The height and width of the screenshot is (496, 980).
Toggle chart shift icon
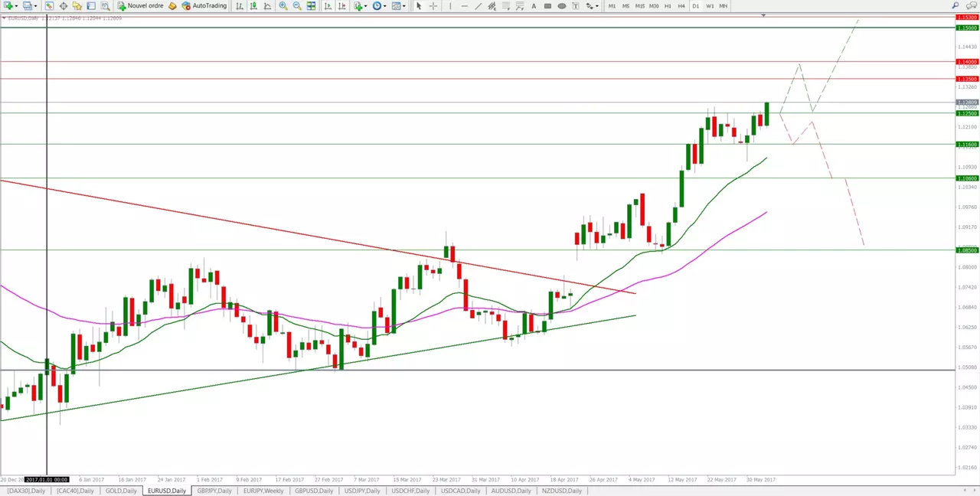tap(341, 5)
